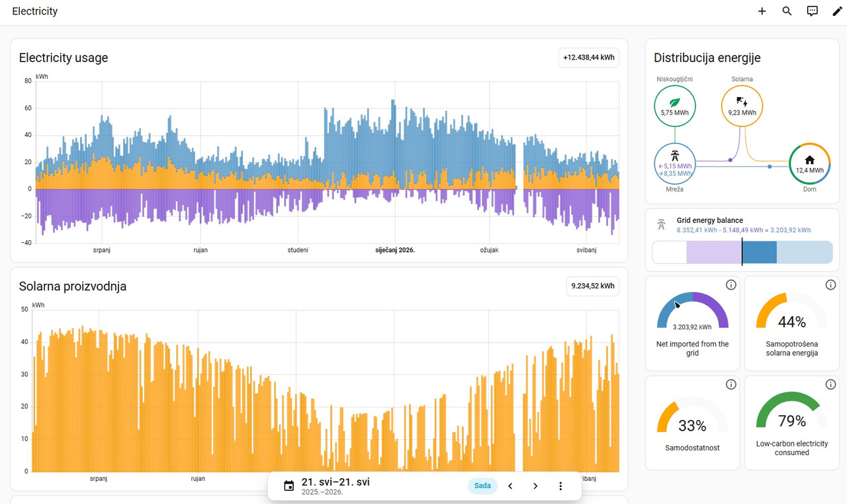Viewport: 847px width, 504px height.
Task: Click the plus add icon in header
Action: [762, 11]
